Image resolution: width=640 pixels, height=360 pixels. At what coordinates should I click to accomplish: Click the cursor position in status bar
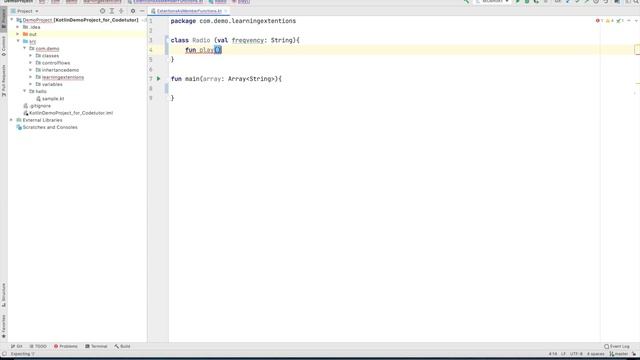pos(553,354)
